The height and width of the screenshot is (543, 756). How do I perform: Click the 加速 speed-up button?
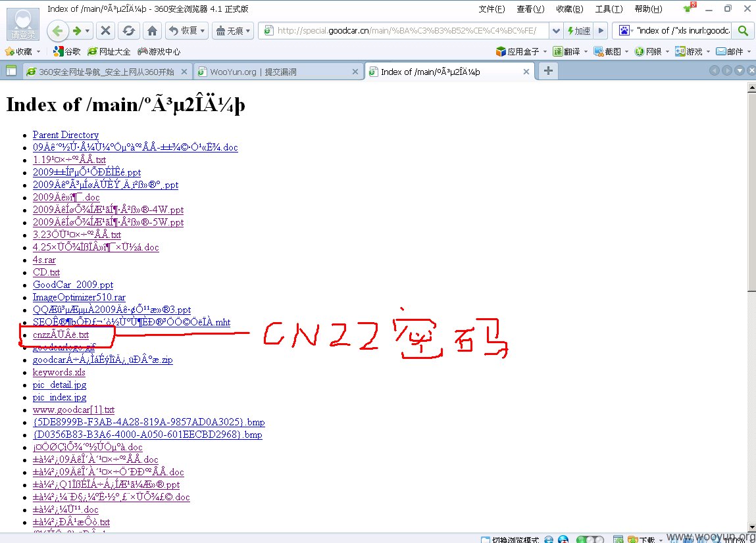coord(578,31)
